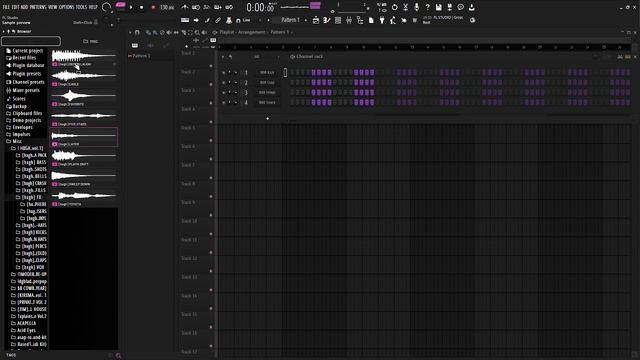Mute the 808 Kick channel LED
This screenshot has width=640, height=360.
pos(223,73)
